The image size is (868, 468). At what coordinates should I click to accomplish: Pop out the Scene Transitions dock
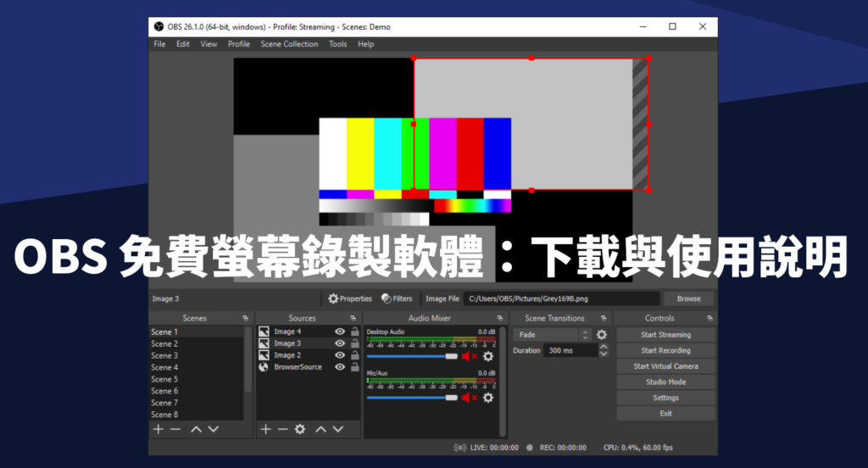tap(604, 319)
